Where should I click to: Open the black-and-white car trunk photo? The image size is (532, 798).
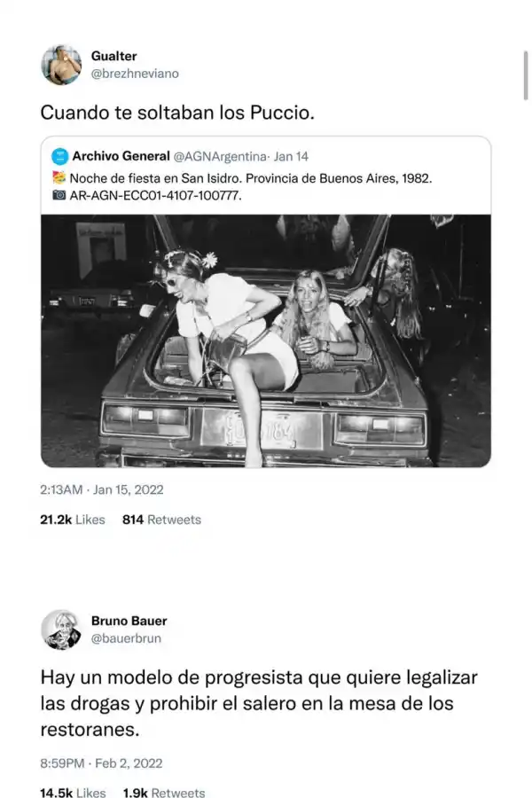tap(265, 340)
